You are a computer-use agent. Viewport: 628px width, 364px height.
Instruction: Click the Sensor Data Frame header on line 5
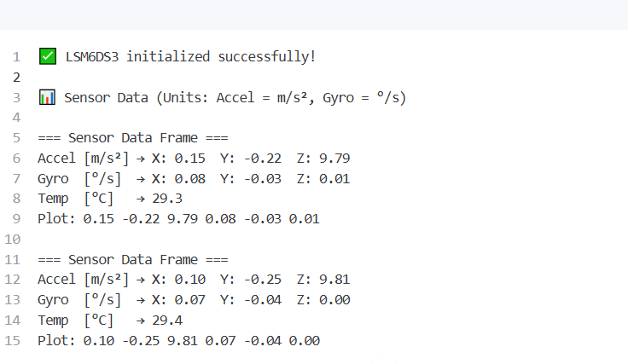[x=133, y=138]
